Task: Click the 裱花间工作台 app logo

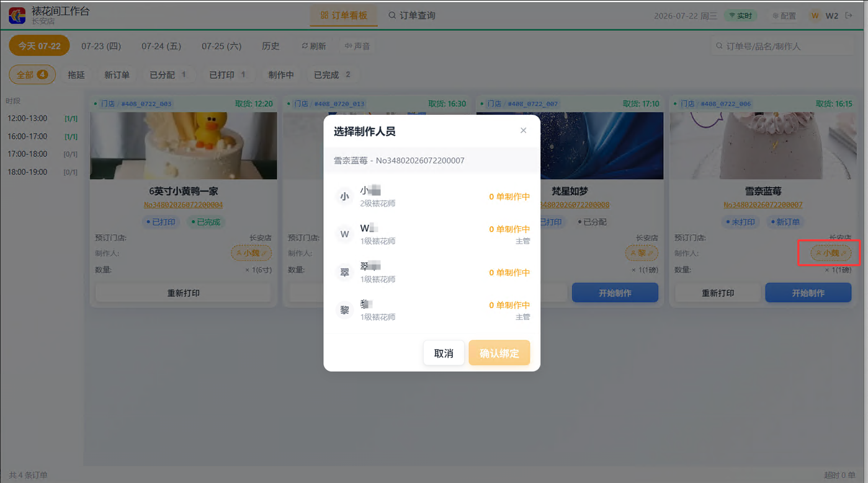Action: click(17, 16)
